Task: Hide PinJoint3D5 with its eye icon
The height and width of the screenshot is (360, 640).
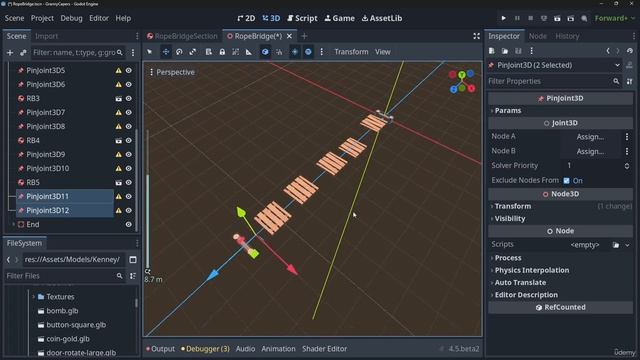Action: click(x=129, y=71)
